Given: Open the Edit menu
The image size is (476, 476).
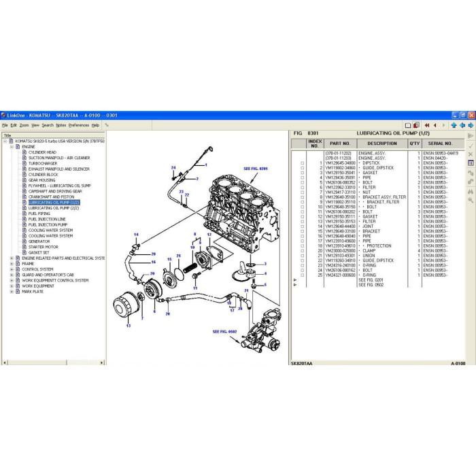Looking at the screenshot, I should tap(14, 125).
